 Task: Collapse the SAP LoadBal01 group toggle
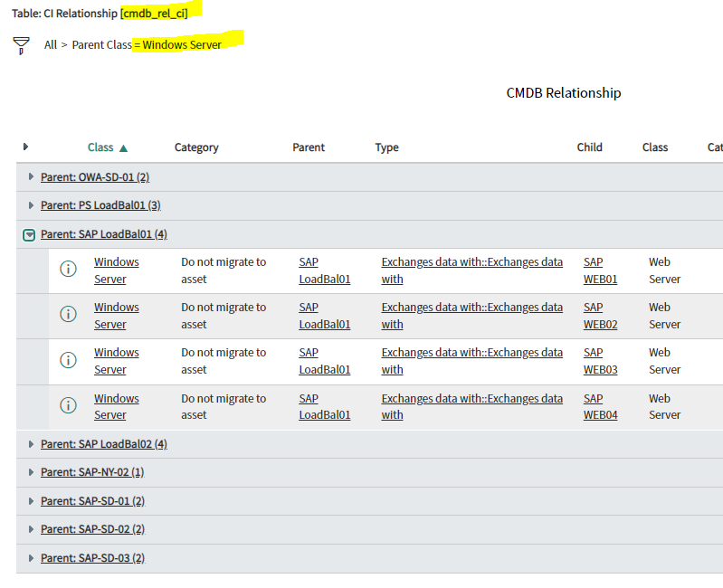coord(29,235)
